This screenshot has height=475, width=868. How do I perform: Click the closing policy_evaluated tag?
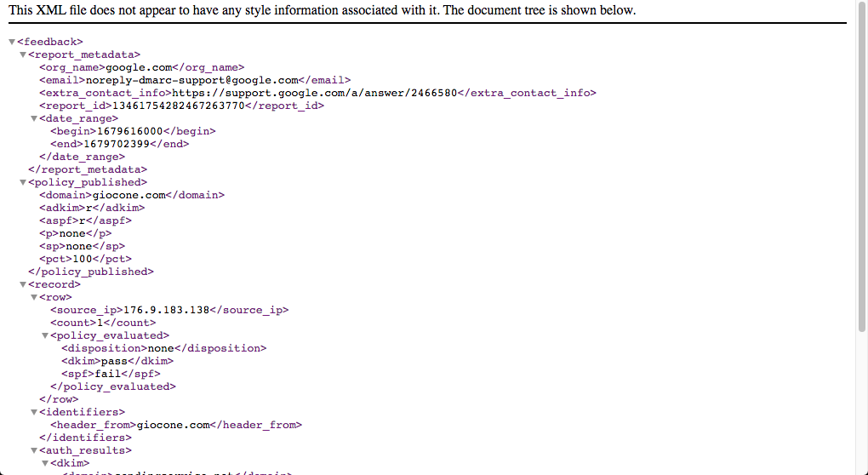[113, 386]
